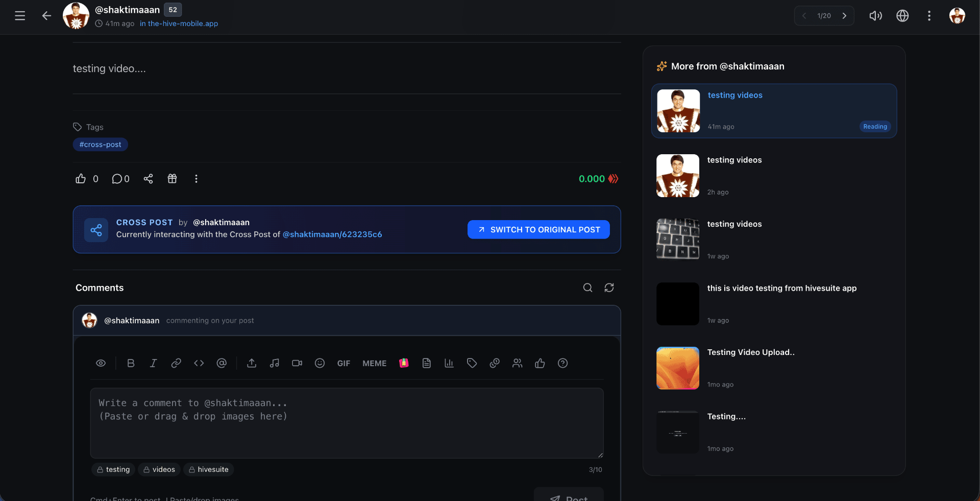980x501 pixels.
Task: Upload a file to the comment
Action: click(x=252, y=363)
